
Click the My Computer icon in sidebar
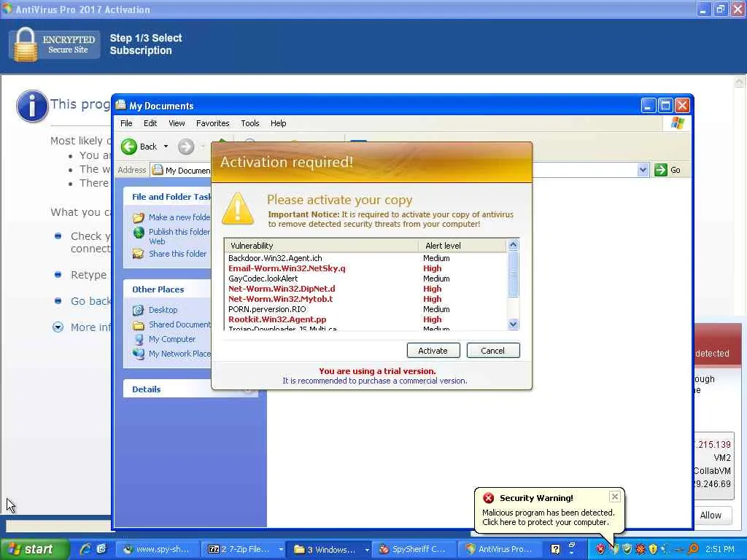coord(139,339)
